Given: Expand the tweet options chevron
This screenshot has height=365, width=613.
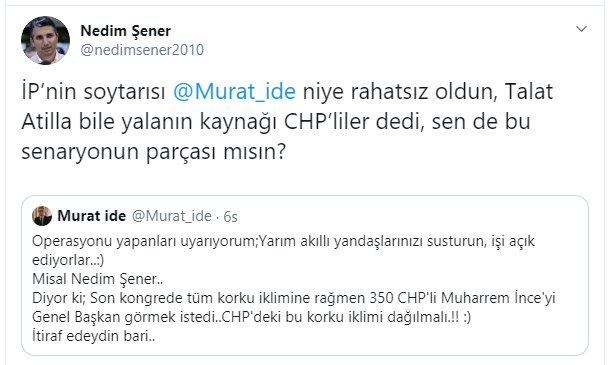Looking at the screenshot, I should [582, 29].
